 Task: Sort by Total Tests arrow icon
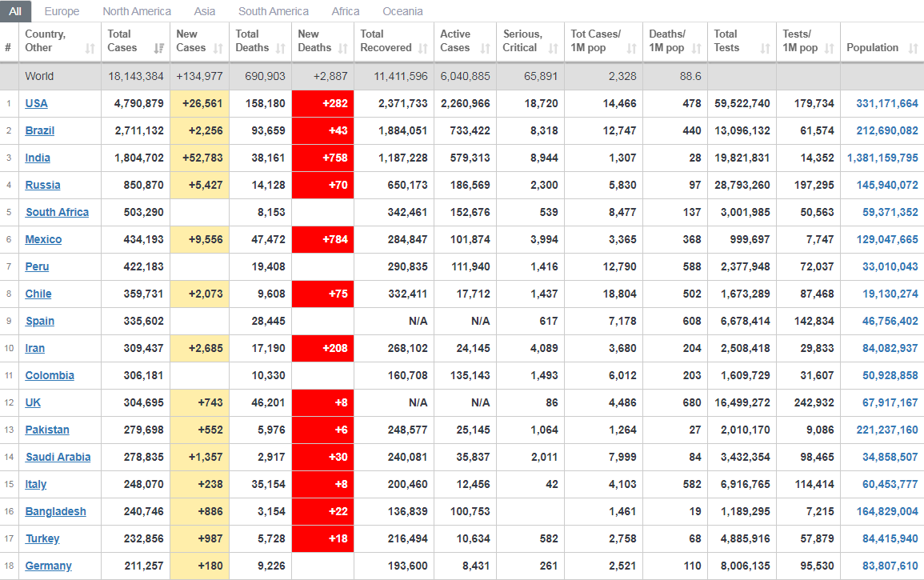tap(765, 48)
